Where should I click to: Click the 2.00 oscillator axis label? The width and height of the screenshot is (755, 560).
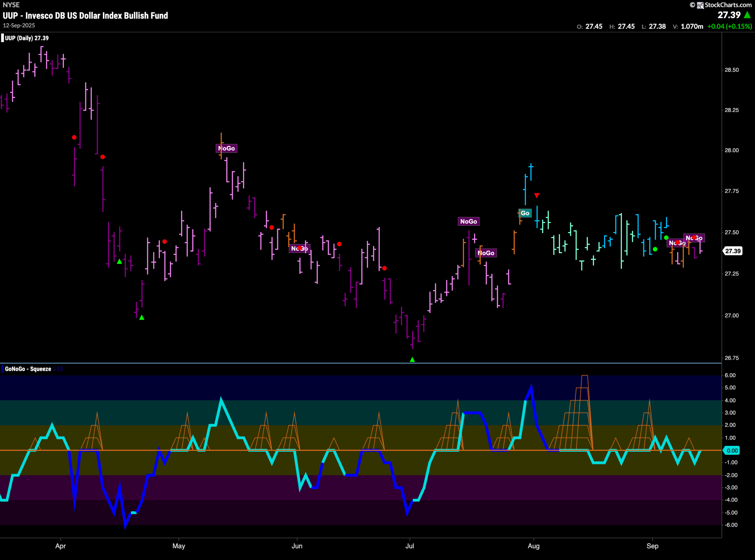(730, 425)
